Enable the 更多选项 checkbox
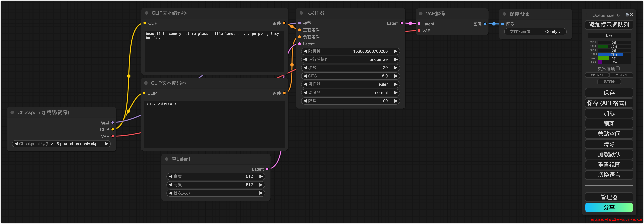 point(618,68)
